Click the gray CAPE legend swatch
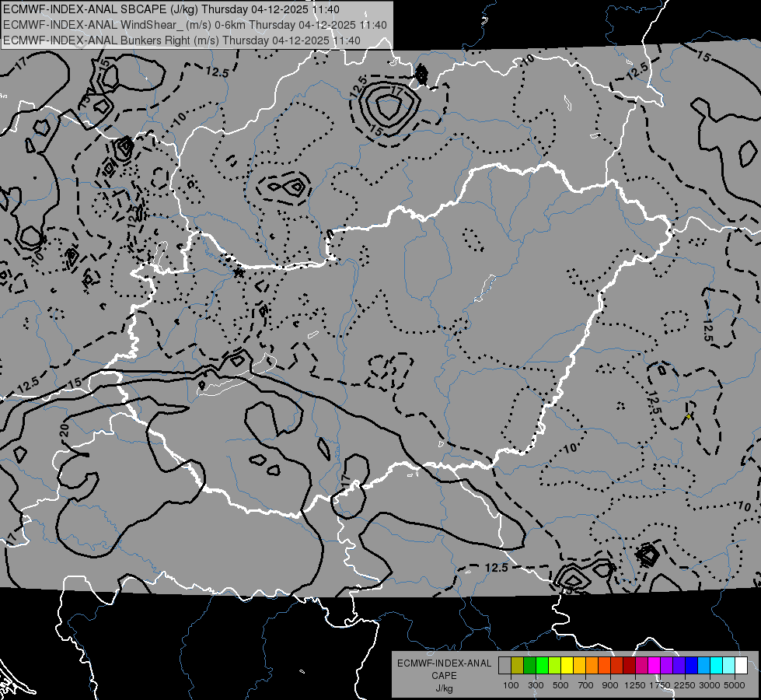Screen dimensions: 761x700 coord(504,665)
